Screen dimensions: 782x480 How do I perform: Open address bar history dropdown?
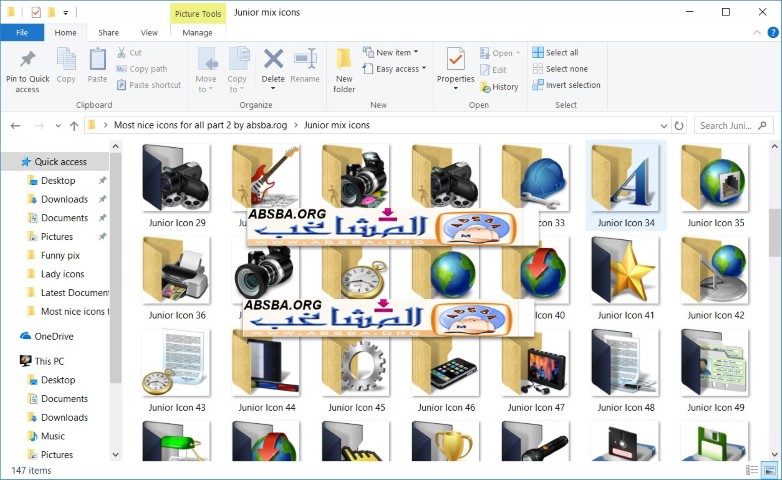point(664,126)
